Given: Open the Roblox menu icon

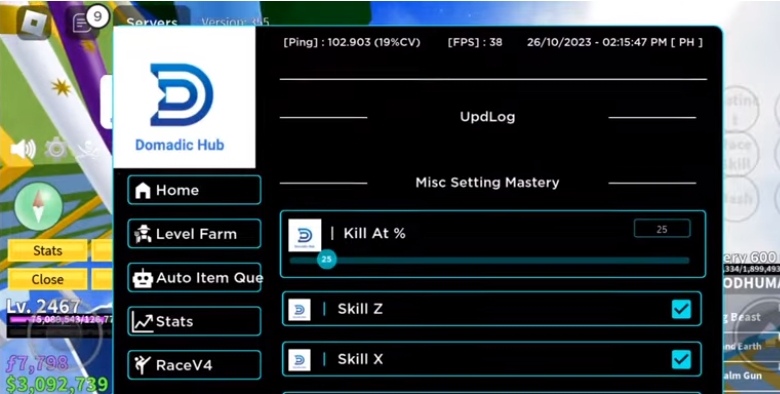Looking at the screenshot, I should tap(34, 22).
